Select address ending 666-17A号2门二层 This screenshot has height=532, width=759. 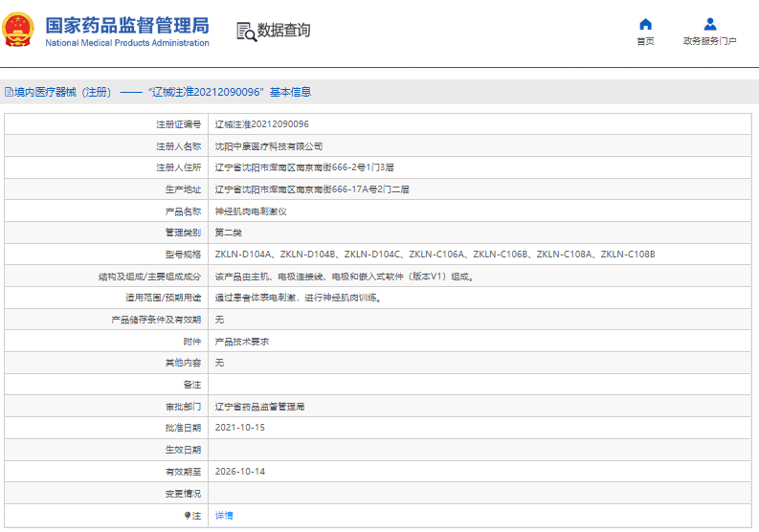[312, 189]
